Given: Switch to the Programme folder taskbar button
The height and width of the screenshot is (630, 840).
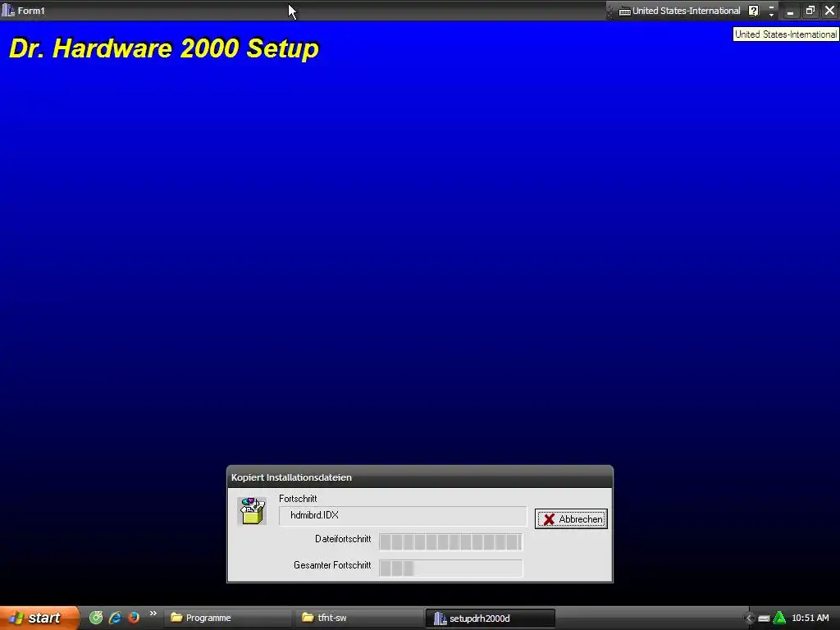Looking at the screenshot, I should tap(228, 618).
